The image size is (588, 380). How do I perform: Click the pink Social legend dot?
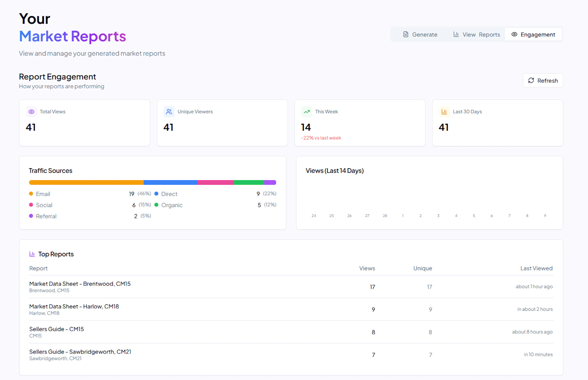click(x=31, y=205)
